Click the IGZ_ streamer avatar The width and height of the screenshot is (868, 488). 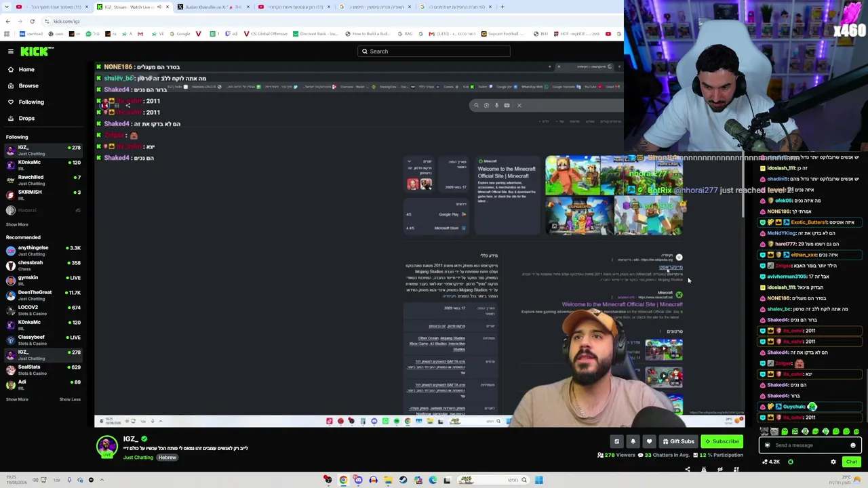click(x=106, y=447)
